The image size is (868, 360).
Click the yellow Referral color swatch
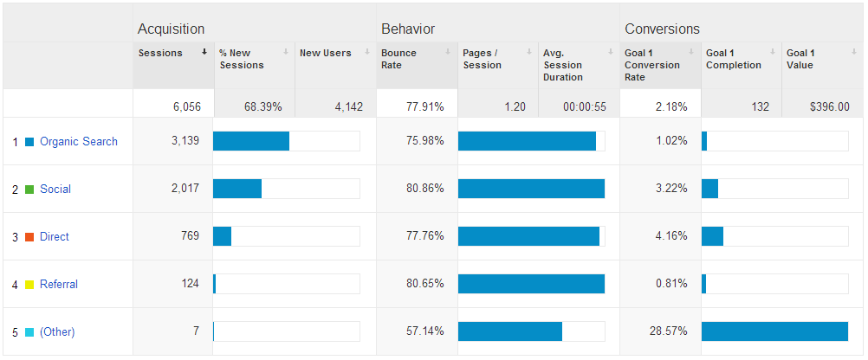[30, 285]
